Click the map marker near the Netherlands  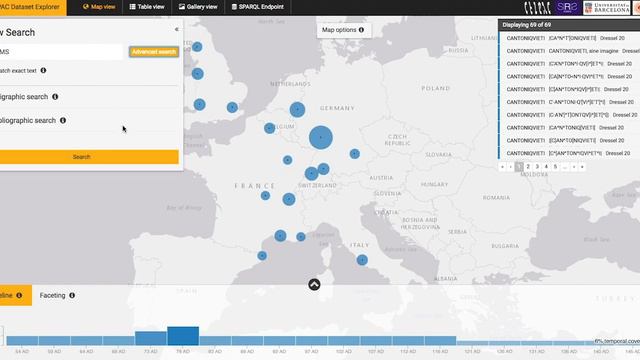[x=298, y=109]
